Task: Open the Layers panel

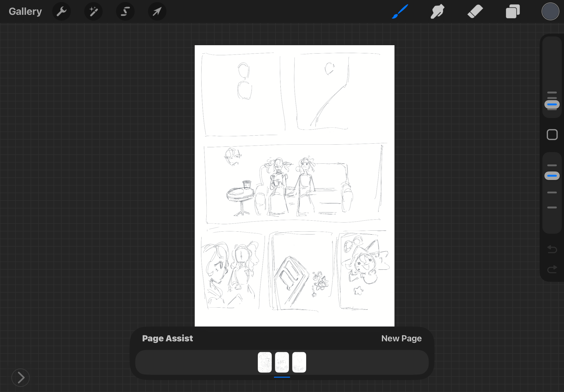Action: point(513,11)
